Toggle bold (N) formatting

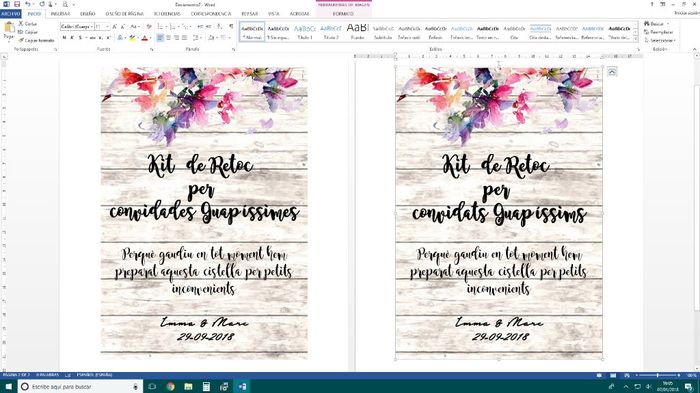64,38
